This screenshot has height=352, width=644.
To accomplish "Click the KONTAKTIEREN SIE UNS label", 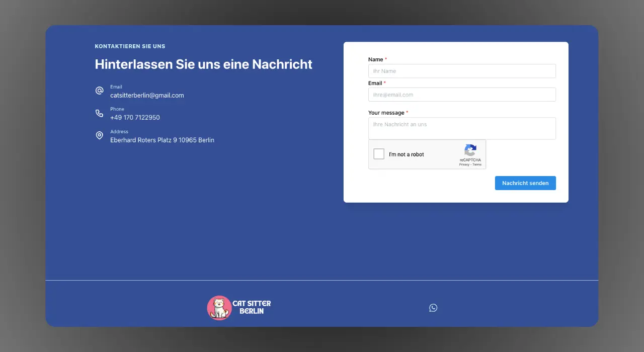I will click(130, 46).
